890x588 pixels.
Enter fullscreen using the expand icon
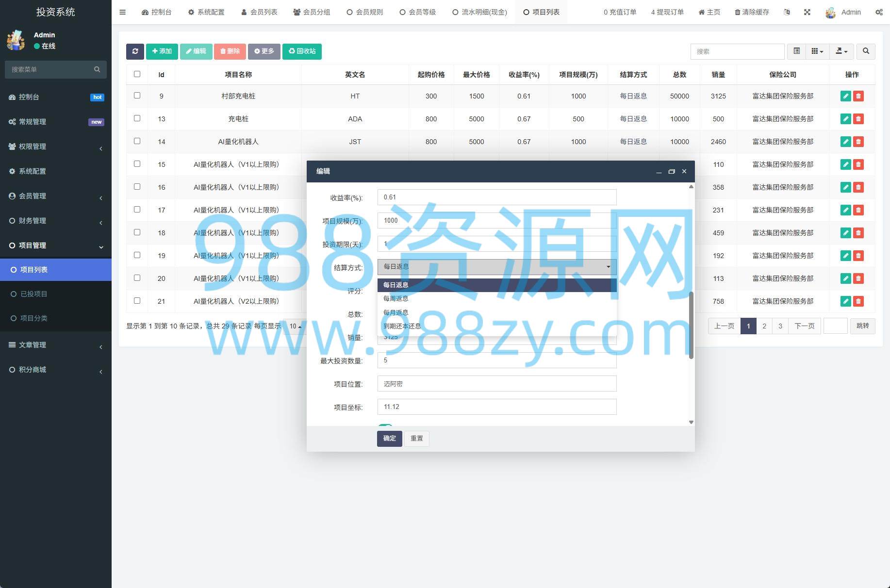click(x=807, y=12)
